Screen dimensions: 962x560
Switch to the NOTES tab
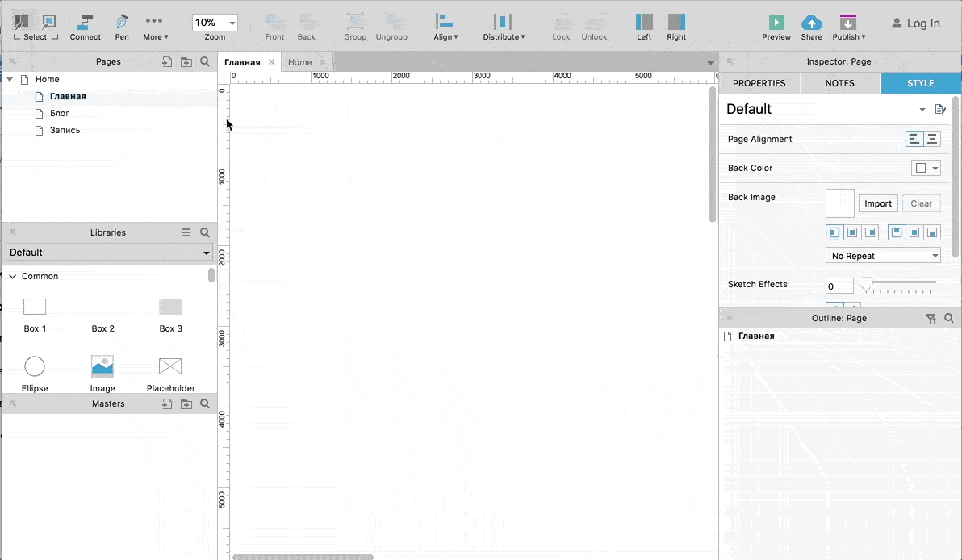point(840,83)
